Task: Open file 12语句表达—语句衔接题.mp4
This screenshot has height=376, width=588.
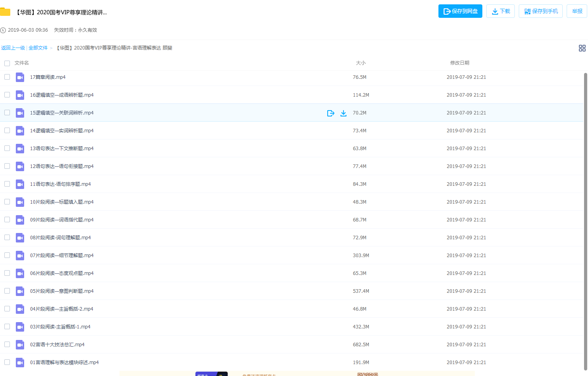Action: coord(62,166)
